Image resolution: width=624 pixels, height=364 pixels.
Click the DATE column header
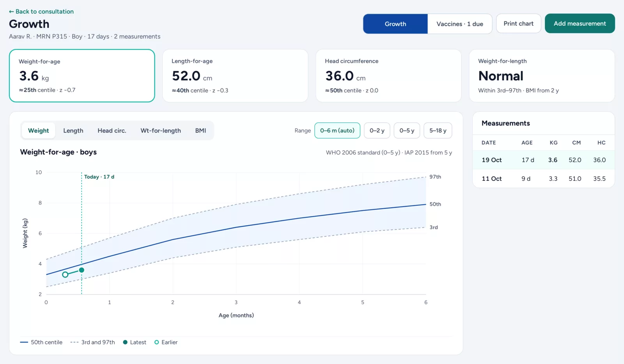click(x=489, y=143)
